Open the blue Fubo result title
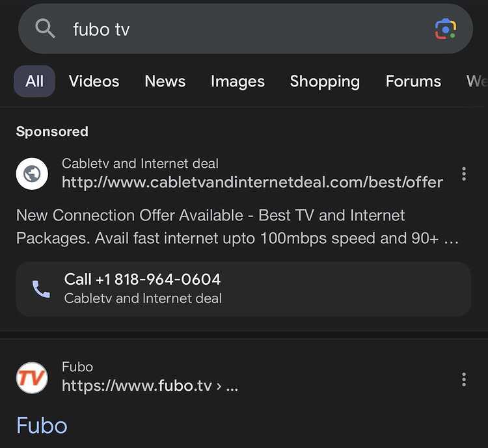The image size is (488, 448). pyautogui.click(x=42, y=425)
